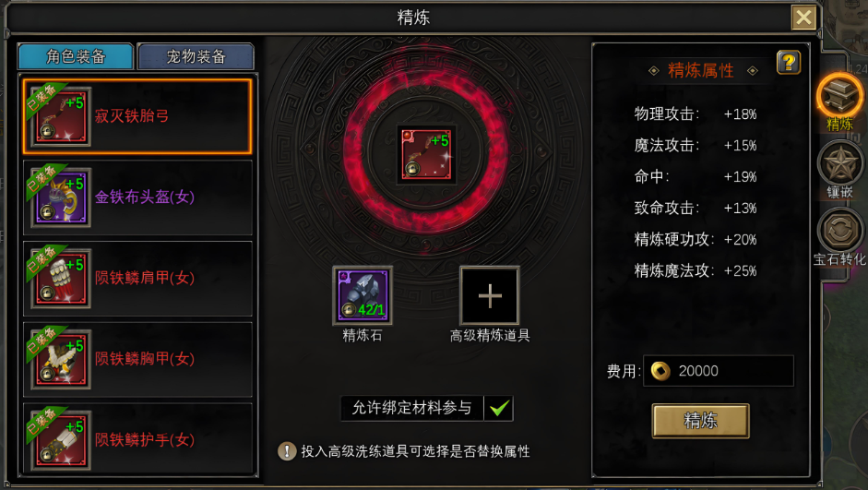
Task: Select 金铁布头盔(女) in the equipment list
Action: (x=137, y=197)
